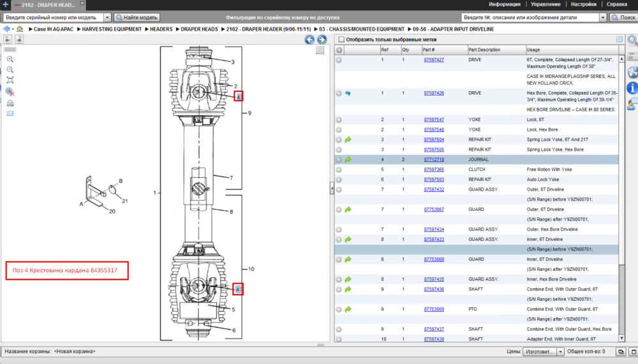Click blue reply arrow beside part 87597426

pos(348,93)
